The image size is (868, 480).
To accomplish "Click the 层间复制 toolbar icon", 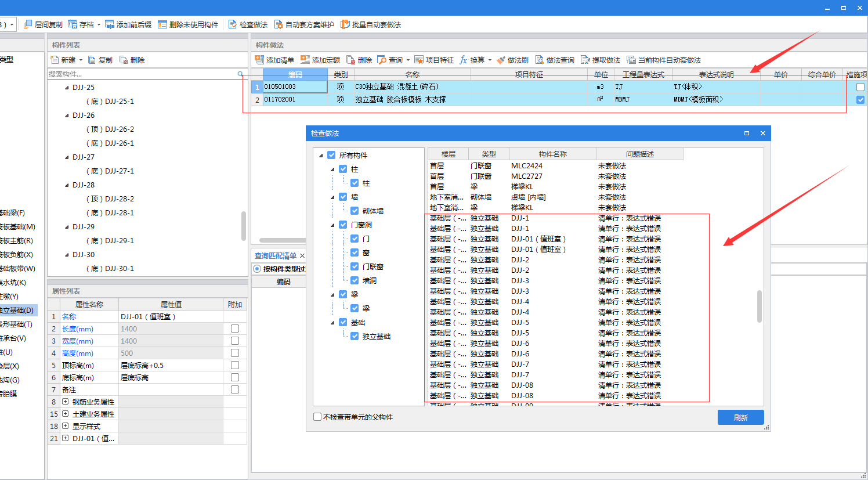I will point(27,24).
